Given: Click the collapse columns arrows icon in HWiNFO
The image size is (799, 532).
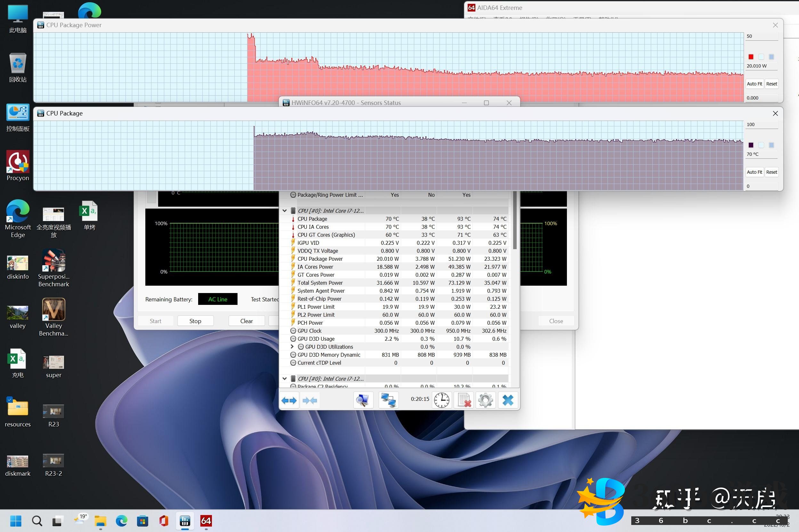Looking at the screenshot, I should point(310,400).
